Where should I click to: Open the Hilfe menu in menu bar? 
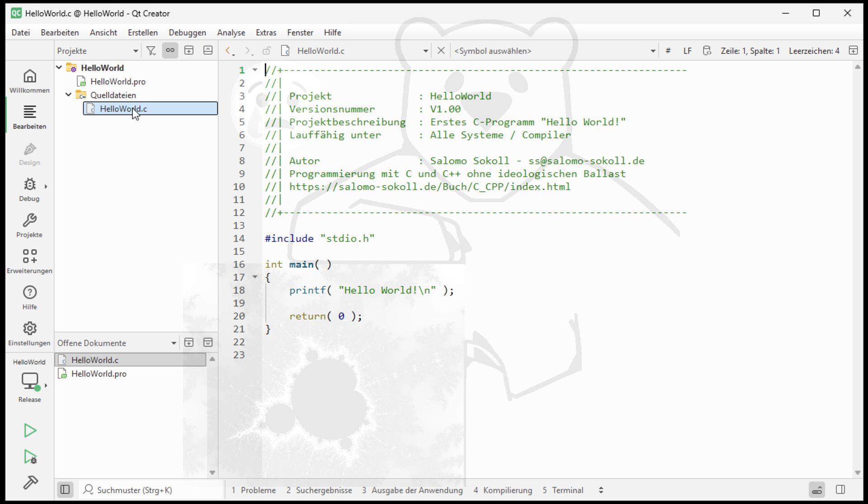click(x=332, y=33)
